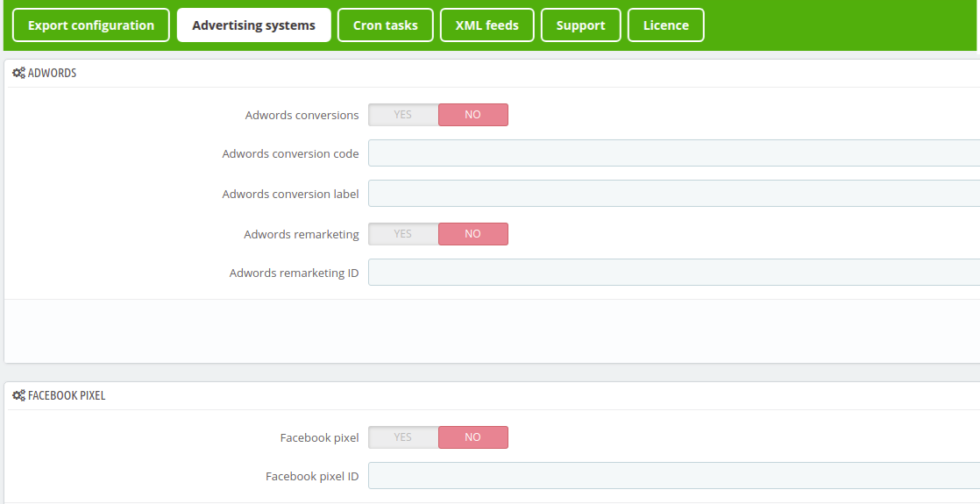Open the Export configuration tab
This screenshot has width=980, height=504.
point(90,25)
